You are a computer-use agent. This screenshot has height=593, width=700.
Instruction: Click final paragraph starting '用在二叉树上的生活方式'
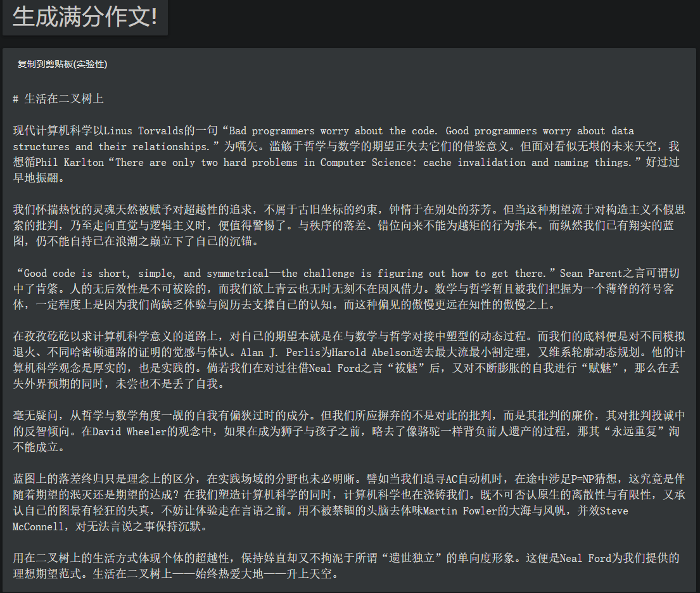click(x=347, y=566)
